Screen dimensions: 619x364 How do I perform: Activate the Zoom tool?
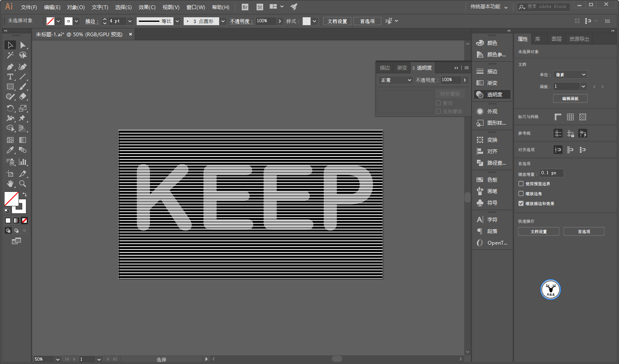(x=23, y=184)
